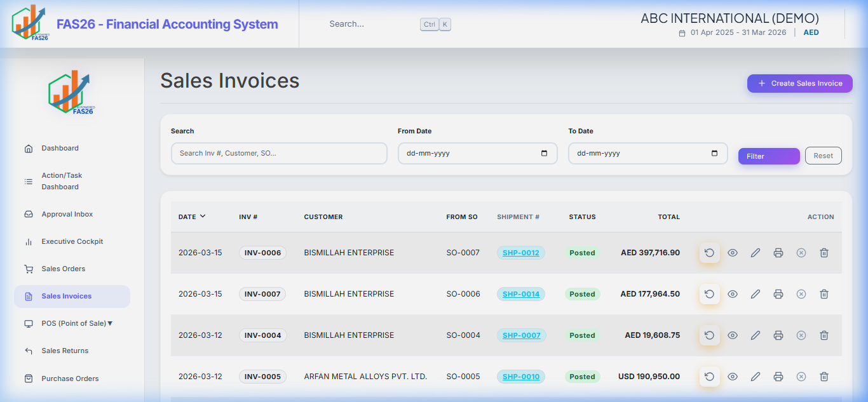
Task: Print invoice INV-0004 using the printer icon
Action: 778,335
